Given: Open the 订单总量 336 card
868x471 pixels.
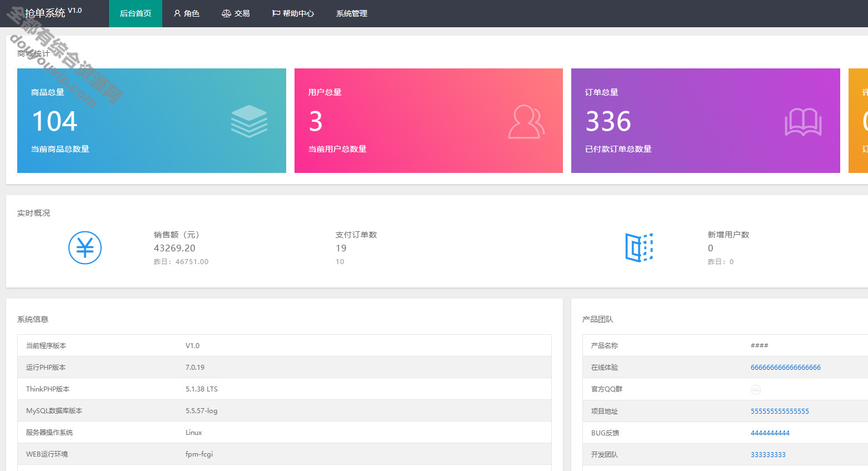Looking at the screenshot, I should (706, 121).
